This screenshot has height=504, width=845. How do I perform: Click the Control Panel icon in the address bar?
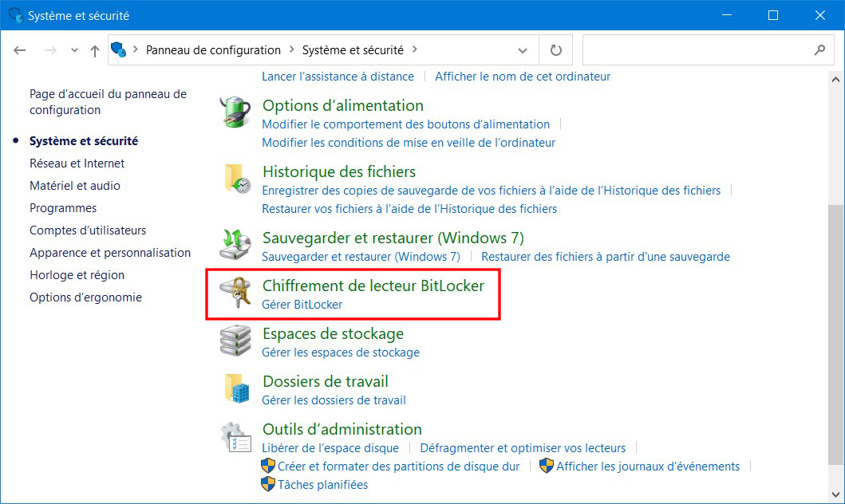(119, 49)
